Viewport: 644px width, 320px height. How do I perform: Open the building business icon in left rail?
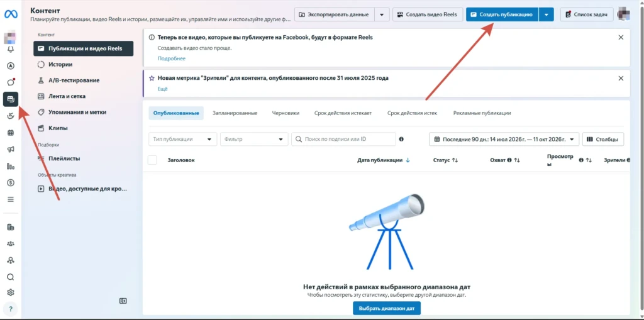coord(11,227)
